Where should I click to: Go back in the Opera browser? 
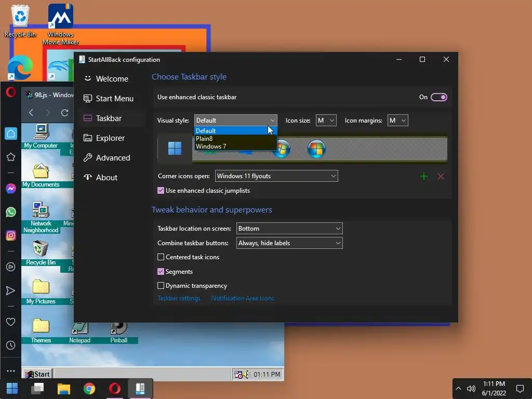coord(31,112)
